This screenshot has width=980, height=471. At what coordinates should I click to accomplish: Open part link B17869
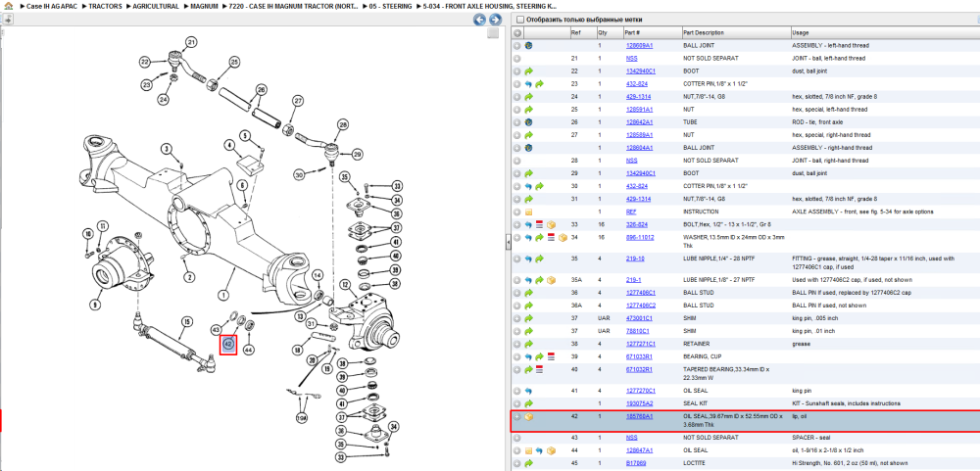tap(636, 463)
